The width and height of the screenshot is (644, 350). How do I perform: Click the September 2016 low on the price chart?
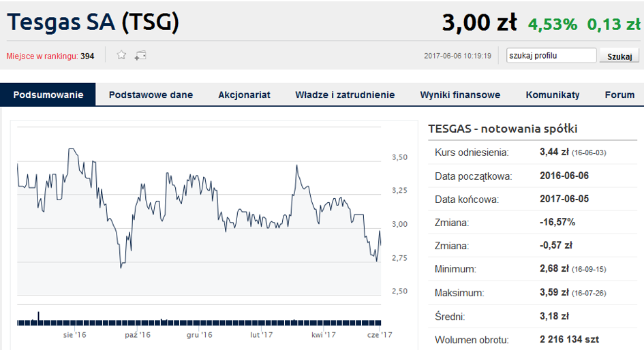click(x=121, y=266)
